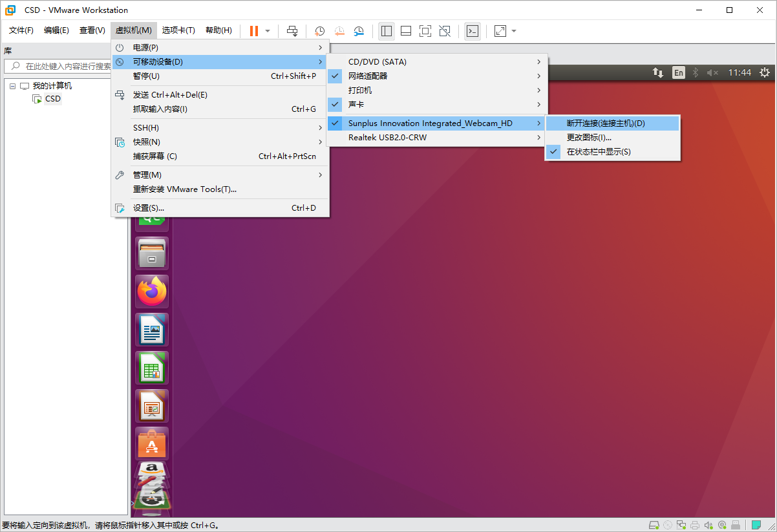The image size is (777, 532).
Task: Launch LibreOffice Writer from the dock
Action: pyautogui.click(x=152, y=329)
